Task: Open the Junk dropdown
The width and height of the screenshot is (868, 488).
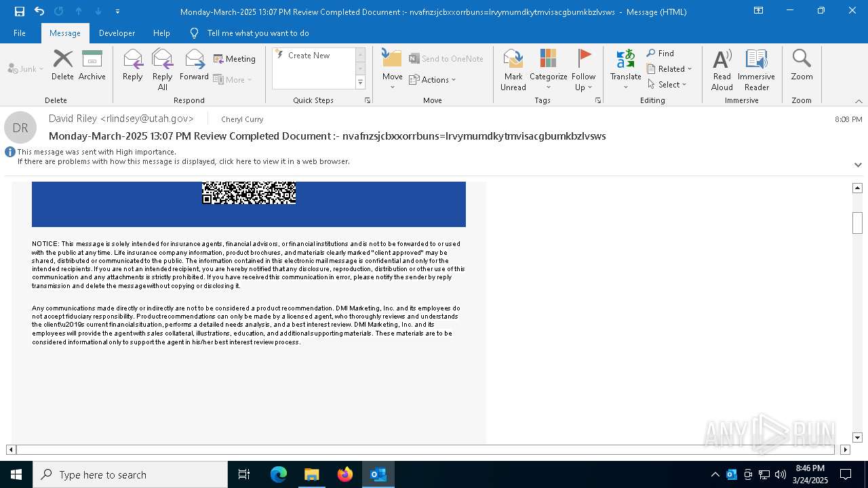Action: tap(26, 68)
